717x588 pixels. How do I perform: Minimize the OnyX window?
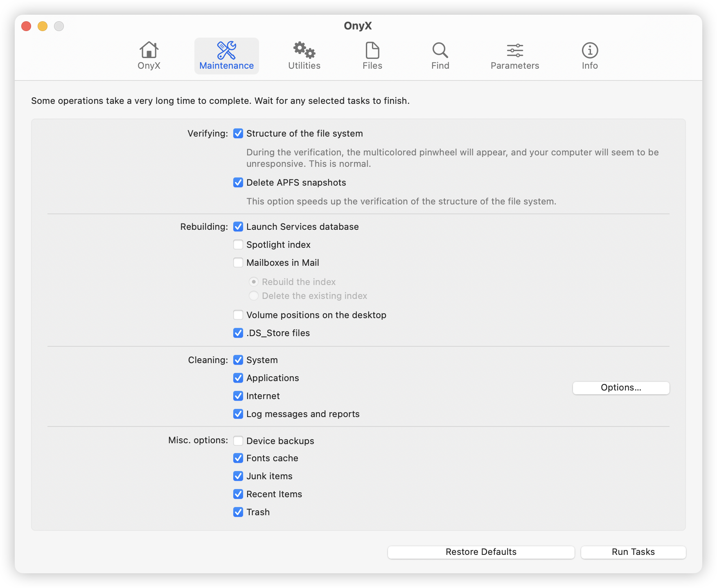[43, 26]
